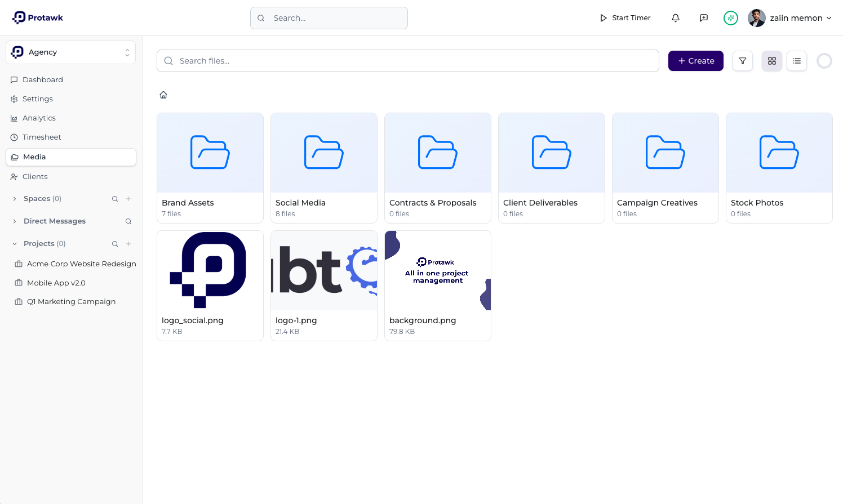The image size is (843, 504).
Task: Open the notifications bell icon
Action: [x=675, y=17]
